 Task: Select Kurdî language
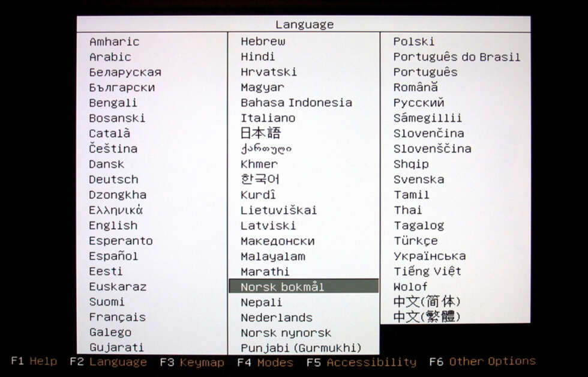coord(258,195)
